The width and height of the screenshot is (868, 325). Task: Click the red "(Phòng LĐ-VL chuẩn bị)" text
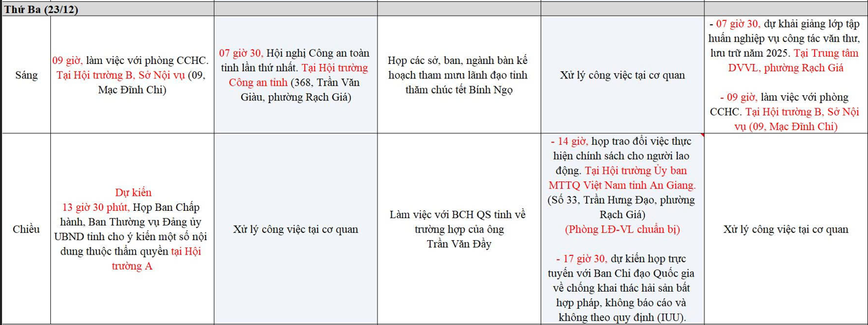click(622, 230)
